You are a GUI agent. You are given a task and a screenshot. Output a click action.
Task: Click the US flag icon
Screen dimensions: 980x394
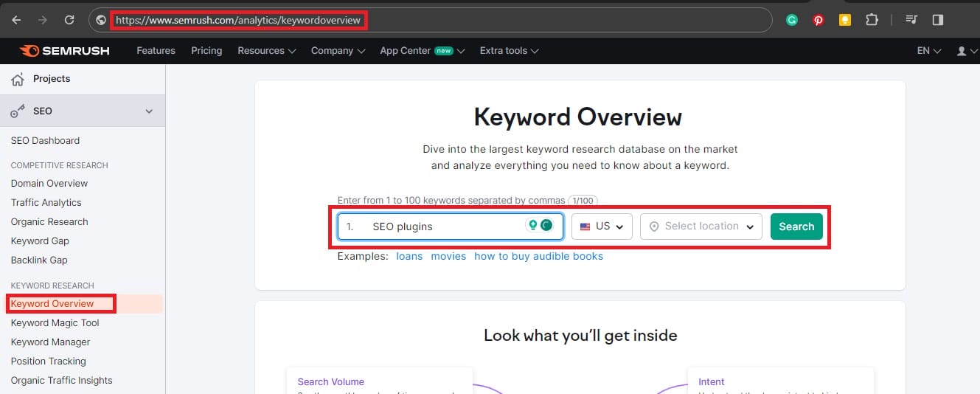tap(585, 227)
